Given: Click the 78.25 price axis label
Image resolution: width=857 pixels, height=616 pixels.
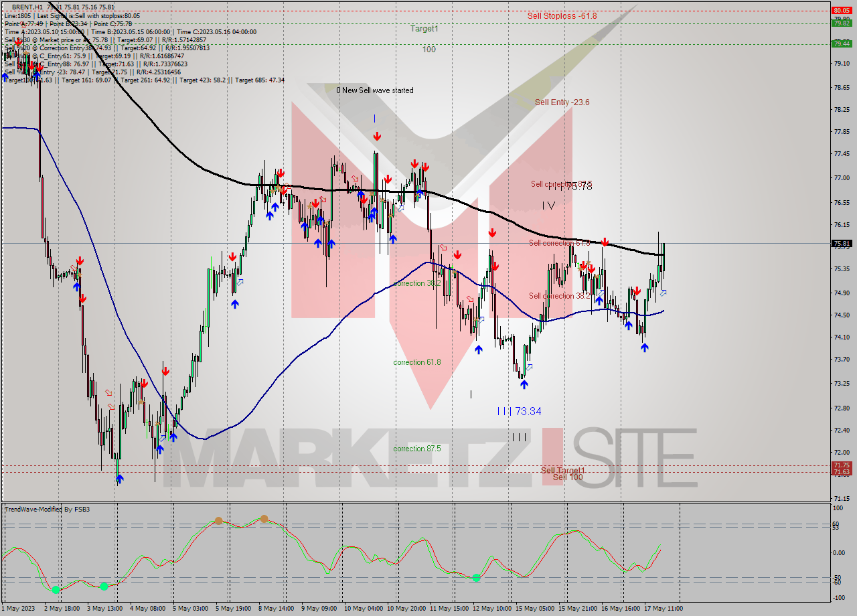Looking at the screenshot, I should 841,110.
